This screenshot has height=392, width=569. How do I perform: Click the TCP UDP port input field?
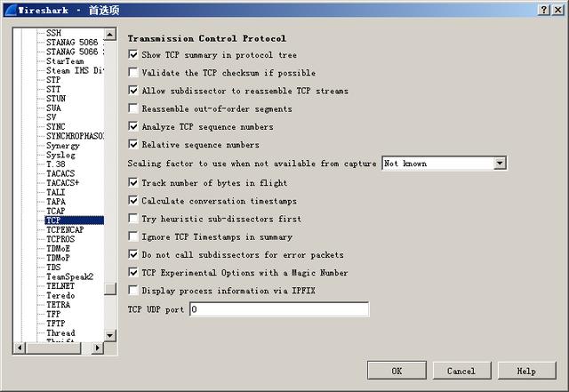pos(279,309)
